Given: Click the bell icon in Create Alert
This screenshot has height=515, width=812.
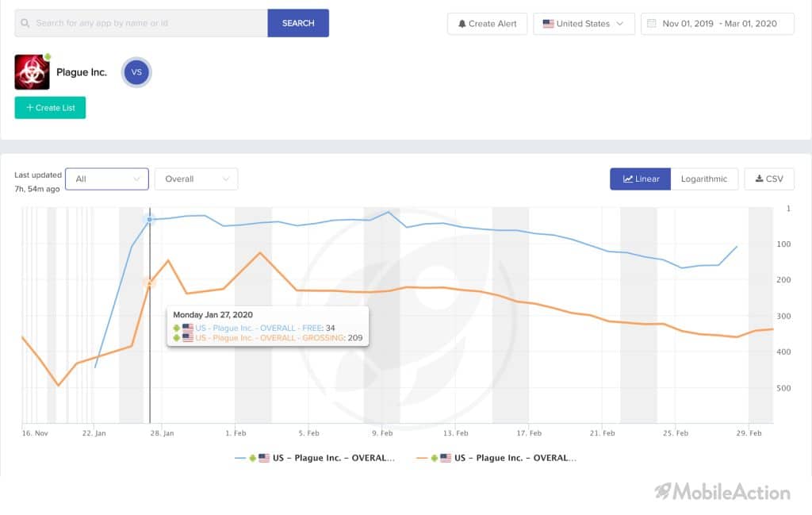Looking at the screenshot, I should coord(462,24).
